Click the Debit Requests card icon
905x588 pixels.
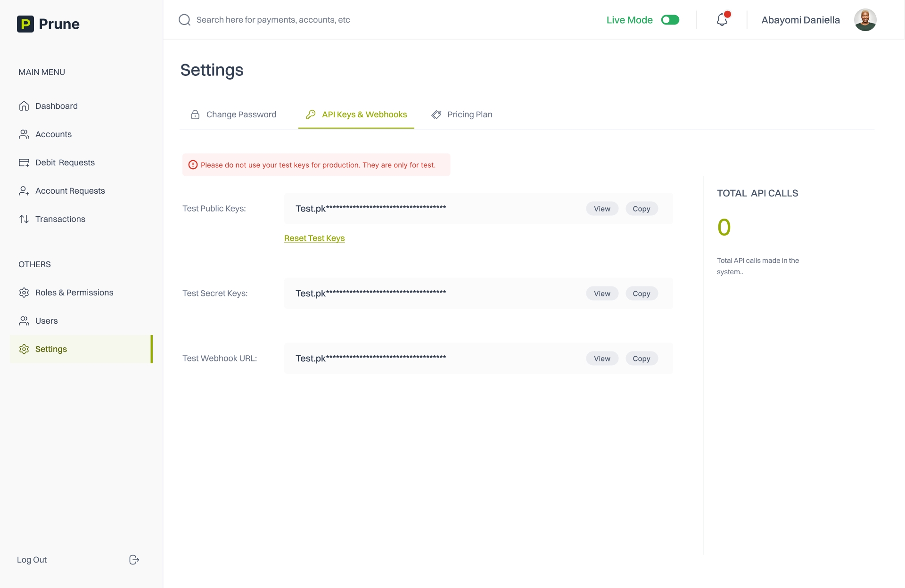point(24,163)
